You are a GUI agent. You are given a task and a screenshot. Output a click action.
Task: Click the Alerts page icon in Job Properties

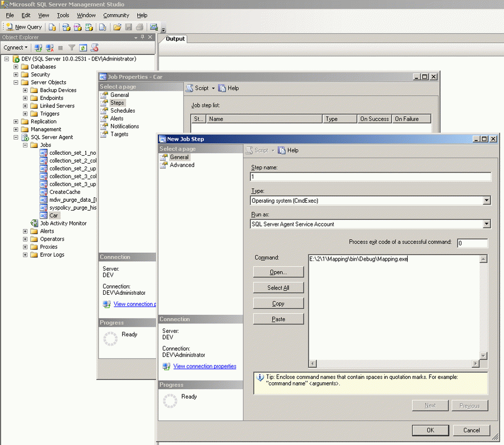104,118
